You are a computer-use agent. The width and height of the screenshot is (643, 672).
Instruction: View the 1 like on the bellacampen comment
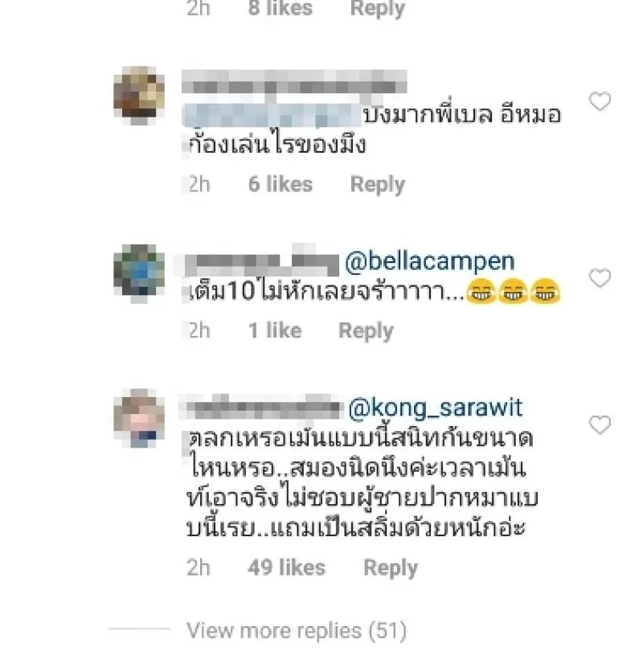coord(275,330)
